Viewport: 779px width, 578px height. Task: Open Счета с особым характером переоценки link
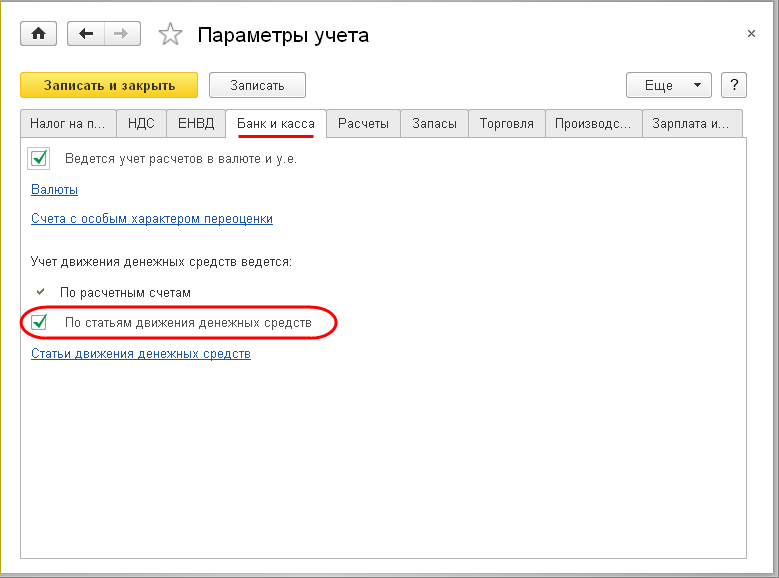(x=151, y=218)
